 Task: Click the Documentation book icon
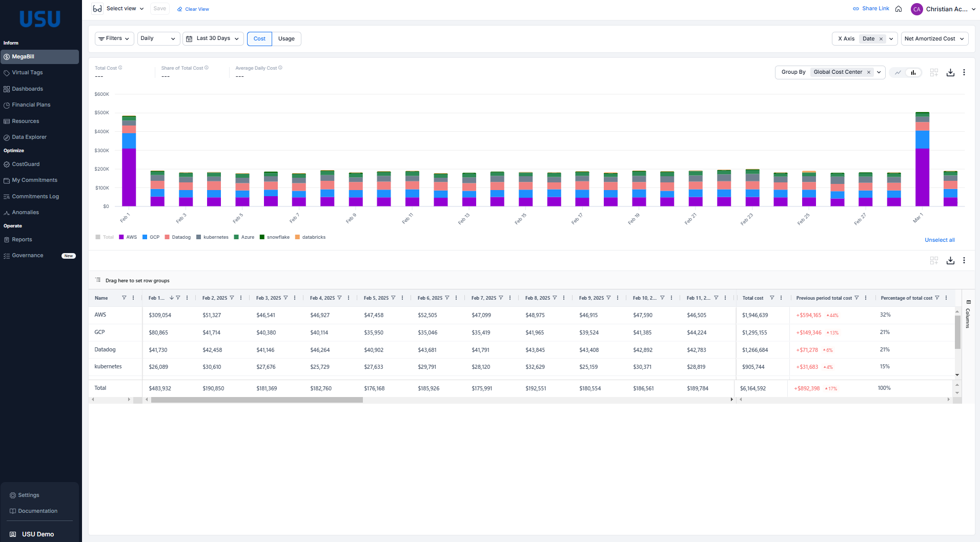tap(13, 511)
